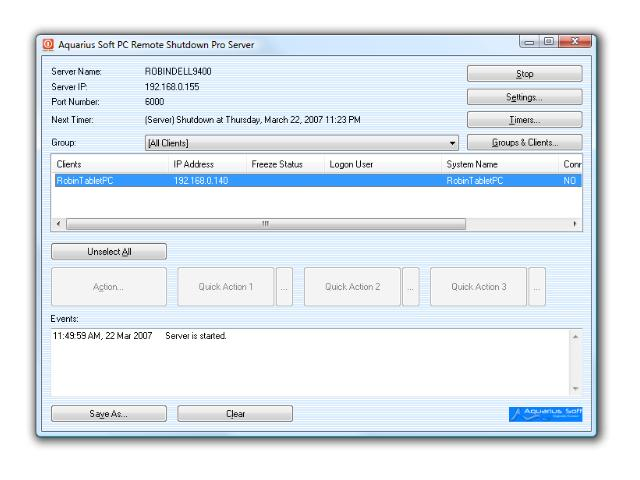The width and height of the screenshot is (640, 480).
Task: Click the client list right scroll arrow
Action: tap(575, 224)
